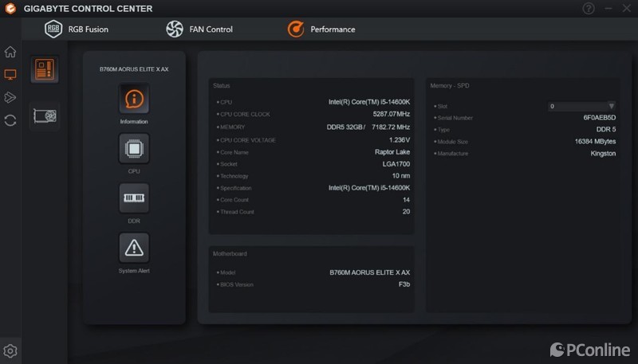
Task: Open the CPU section icon
Action: click(134, 149)
